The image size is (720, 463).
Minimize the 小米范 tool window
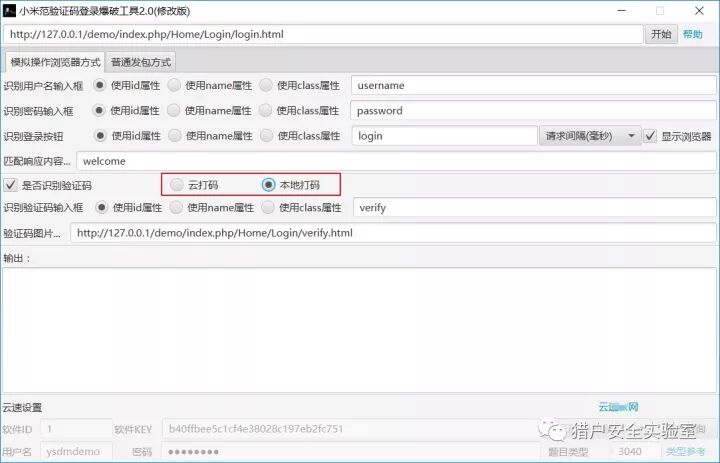tap(622, 11)
